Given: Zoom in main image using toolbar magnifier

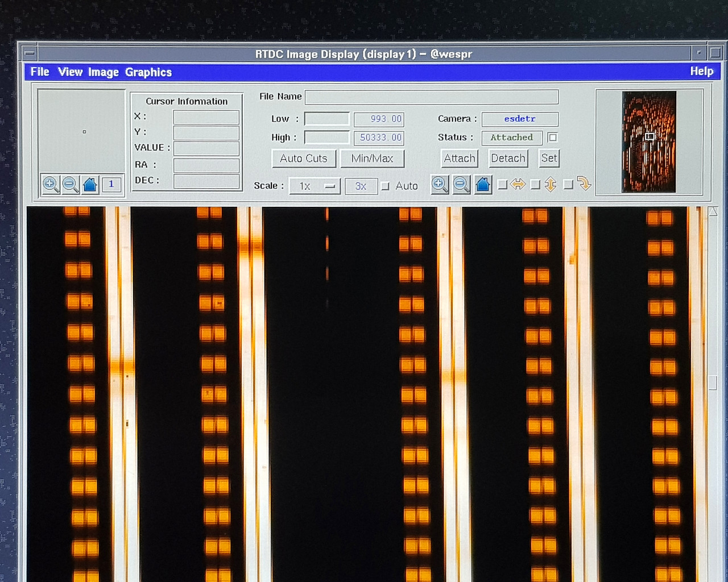Looking at the screenshot, I should pos(440,185).
